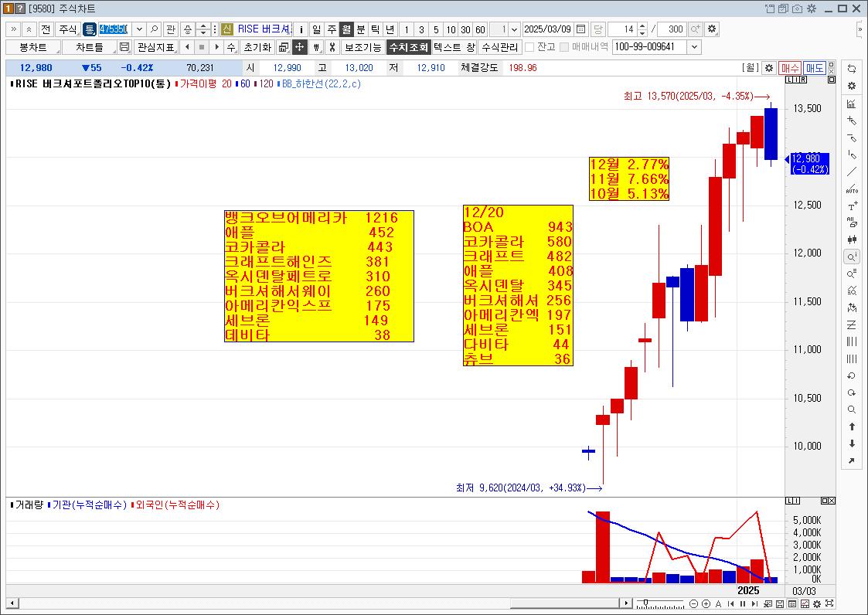Viewport: 868px width, 615px height.
Task: Adjust the chart zoom slider handle
Action: [x=645, y=603]
